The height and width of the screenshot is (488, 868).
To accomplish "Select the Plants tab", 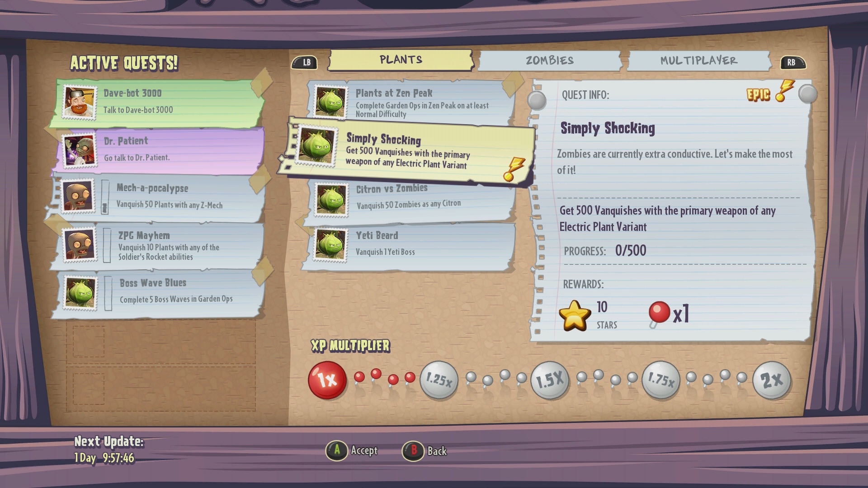I will point(400,60).
